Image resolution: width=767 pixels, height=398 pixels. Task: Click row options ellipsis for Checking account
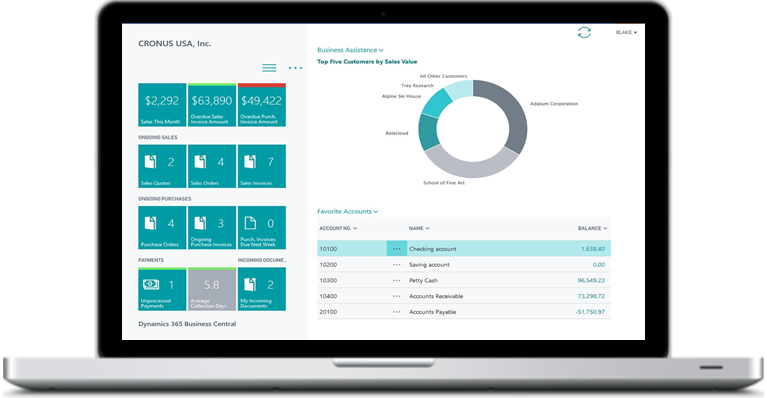(x=397, y=249)
